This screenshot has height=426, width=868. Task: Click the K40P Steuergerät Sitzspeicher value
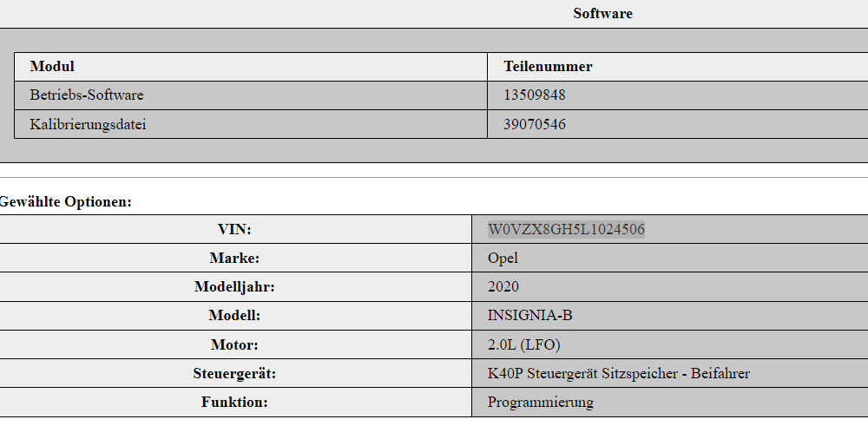[x=618, y=373]
